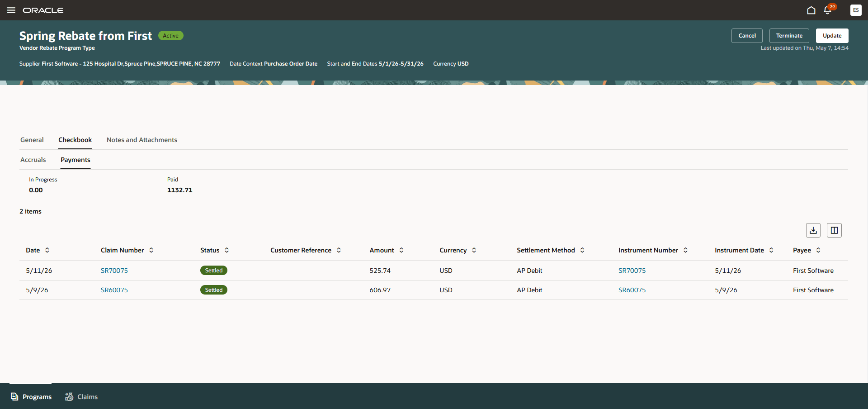Open the column chooser icon
The width and height of the screenshot is (868, 409).
(834, 230)
